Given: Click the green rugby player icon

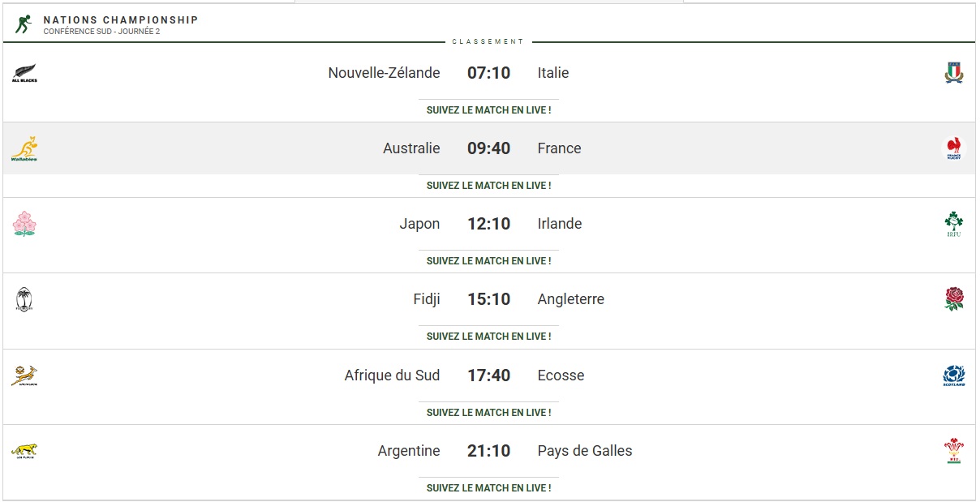Looking at the screenshot, I should [23, 24].
